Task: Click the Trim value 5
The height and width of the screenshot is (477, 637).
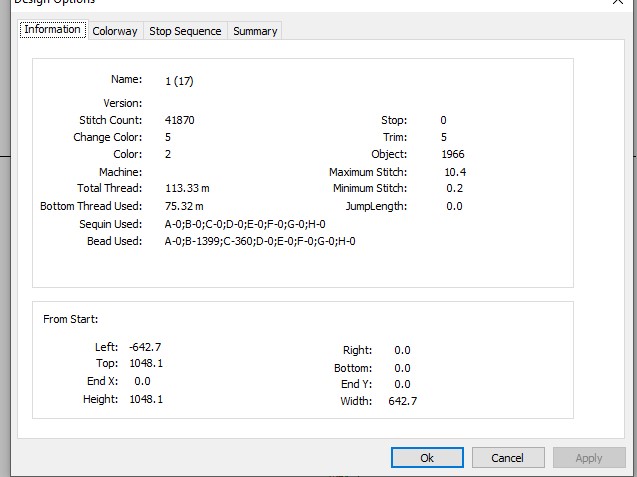Action: coord(444,137)
